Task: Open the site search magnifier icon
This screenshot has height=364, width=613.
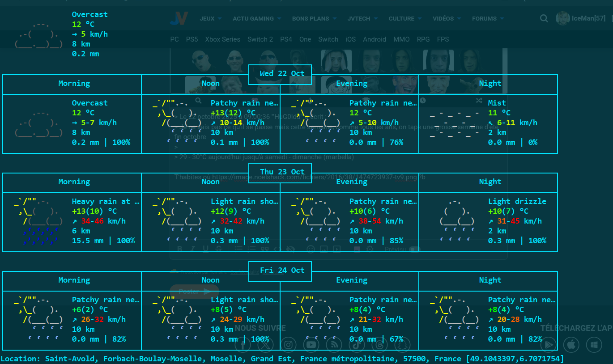Action: [x=544, y=18]
